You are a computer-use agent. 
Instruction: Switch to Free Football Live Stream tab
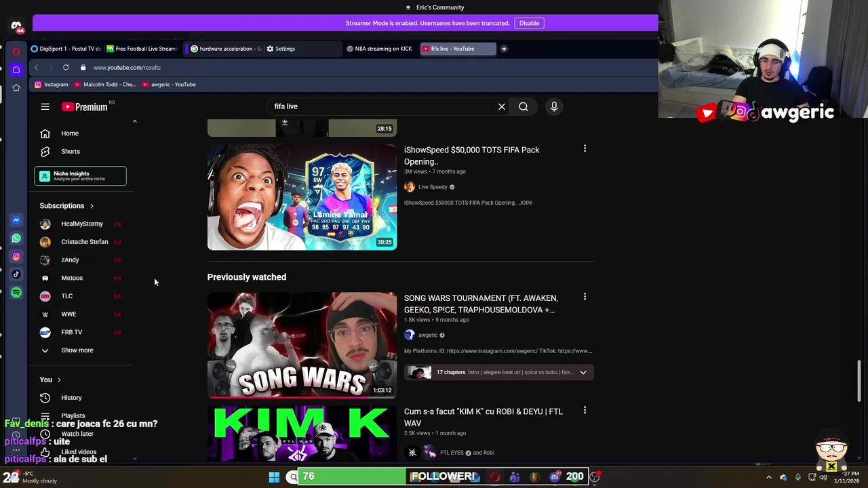[x=141, y=49]
